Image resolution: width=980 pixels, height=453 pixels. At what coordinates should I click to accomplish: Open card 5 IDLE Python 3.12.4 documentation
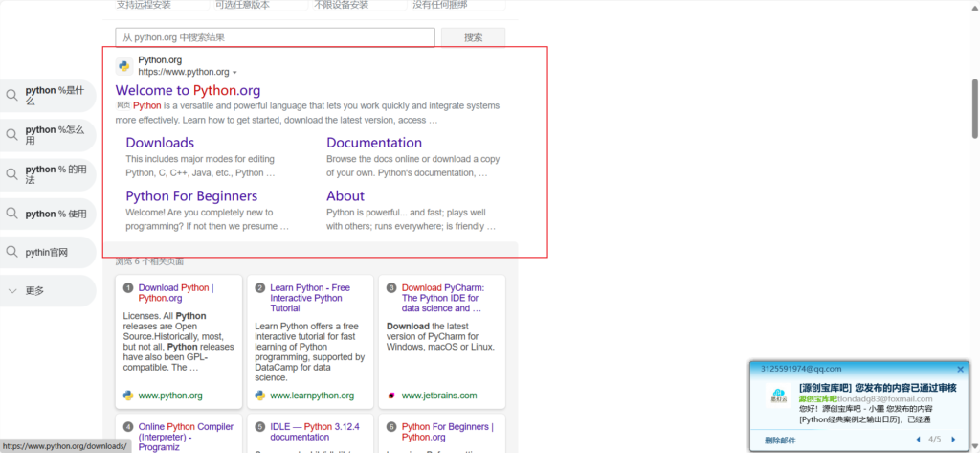click(x=315, y=432)
